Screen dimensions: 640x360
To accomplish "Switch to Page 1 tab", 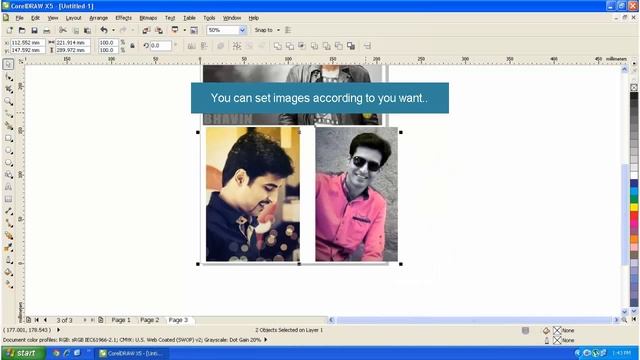I will click(121, 320).
